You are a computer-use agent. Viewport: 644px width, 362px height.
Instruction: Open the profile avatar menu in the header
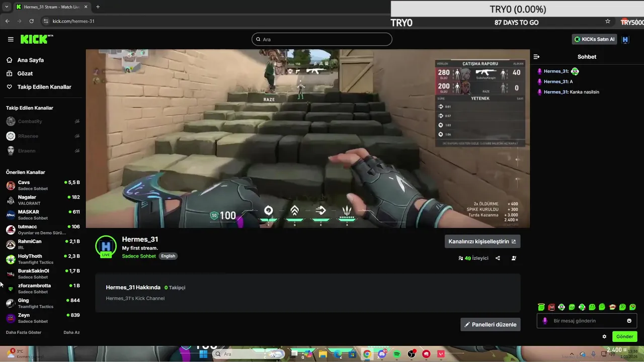[625, 39]
